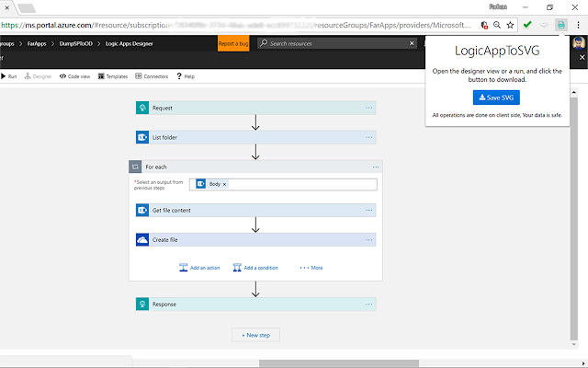Click the Response step title
The height and width of the screenshot is (368, 588).
point(164,305)
